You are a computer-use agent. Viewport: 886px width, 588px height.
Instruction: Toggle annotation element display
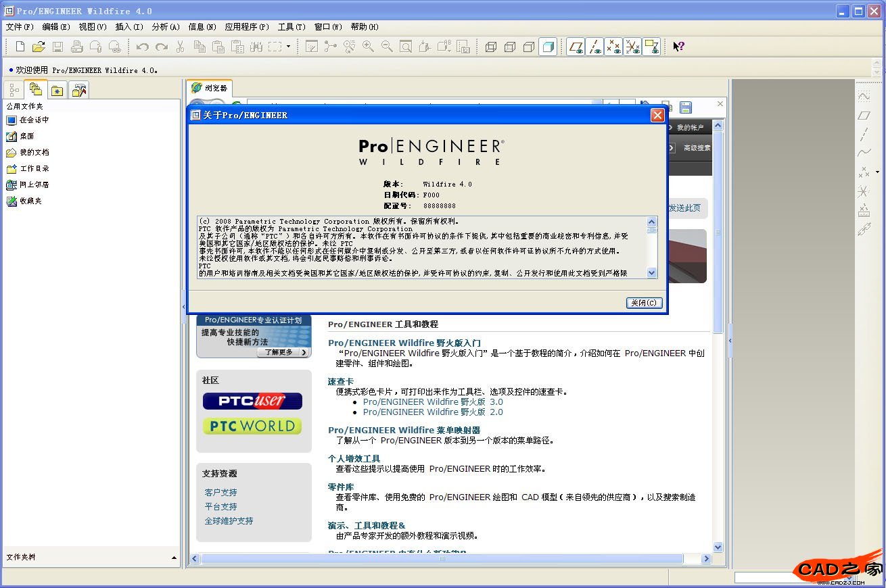[651, 47]
